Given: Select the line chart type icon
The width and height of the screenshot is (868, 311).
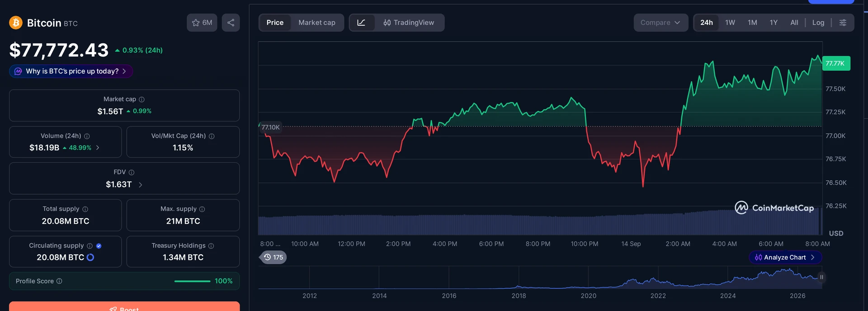Looking at the screenshot, I should [x=361, y=23].
